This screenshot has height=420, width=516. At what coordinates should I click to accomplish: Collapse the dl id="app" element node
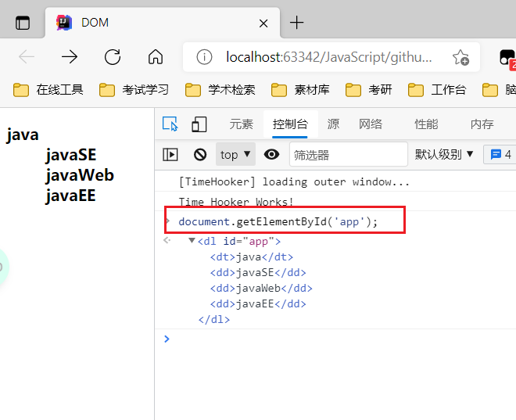pos(192,241)
